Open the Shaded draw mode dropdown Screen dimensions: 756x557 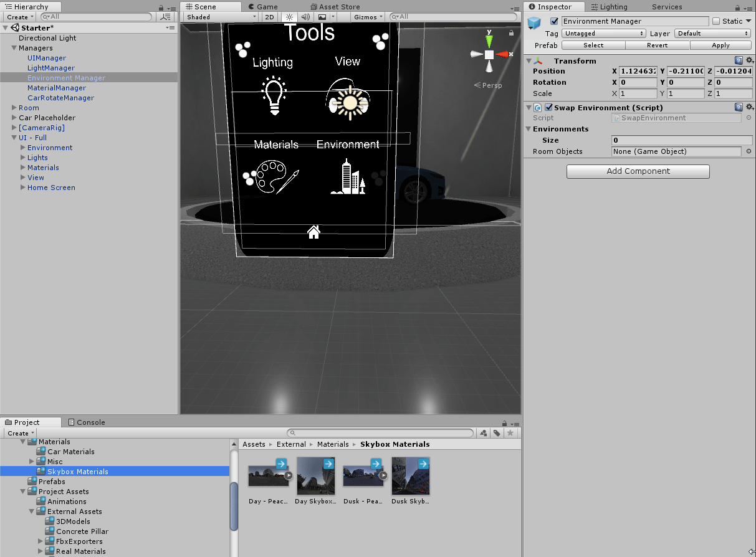[221, 17]
